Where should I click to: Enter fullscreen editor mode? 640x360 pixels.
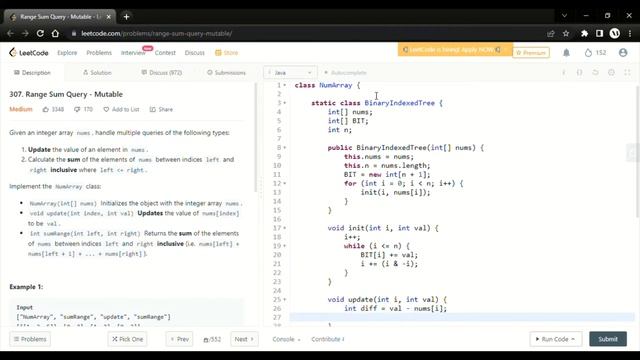pos(627,73)
